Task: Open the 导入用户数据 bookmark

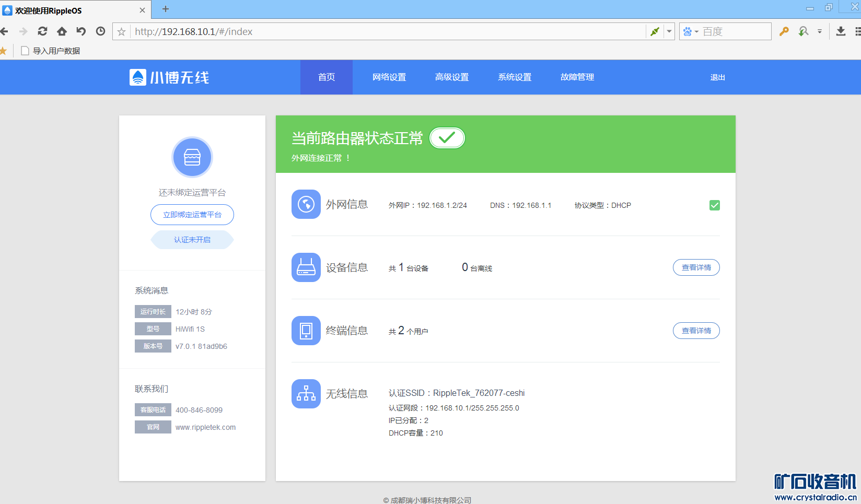Action: coord(51,51)
